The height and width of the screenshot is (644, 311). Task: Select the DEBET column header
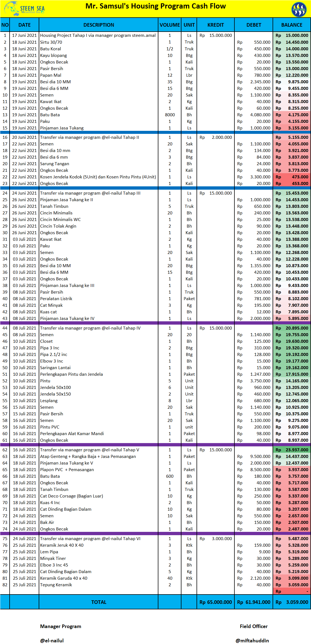(x=254, y=25)
